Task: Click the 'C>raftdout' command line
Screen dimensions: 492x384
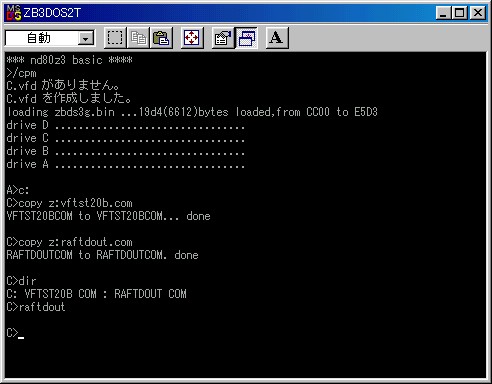Action: (x=36, y=307)
